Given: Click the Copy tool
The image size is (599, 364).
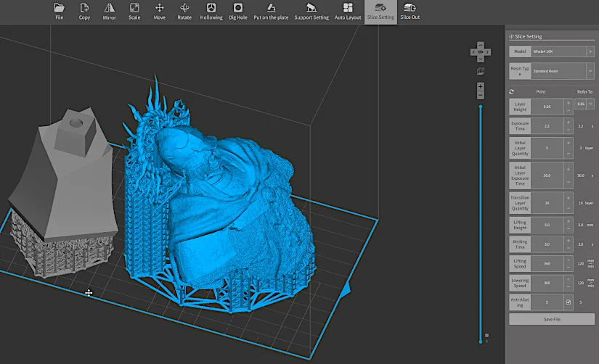Looking at the screenshot, I should click(x=84, y=12).
